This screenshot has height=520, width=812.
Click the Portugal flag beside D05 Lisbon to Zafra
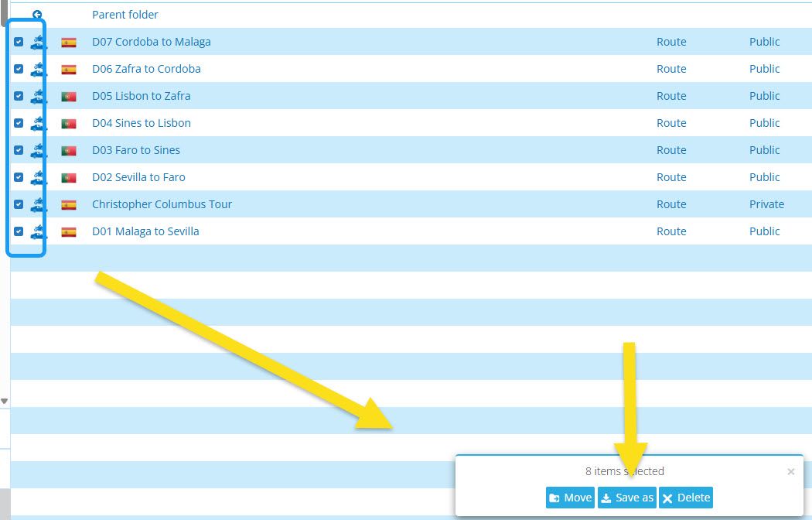[x=69, y=96]
